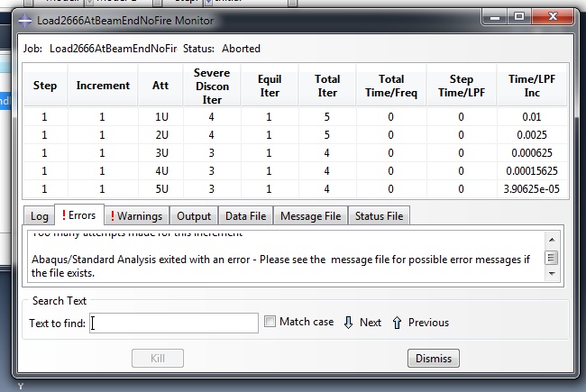This screenshot has width=586, height=392.
Task: Click the red exclamation on Warnings tab
Action: pos(112,216)
